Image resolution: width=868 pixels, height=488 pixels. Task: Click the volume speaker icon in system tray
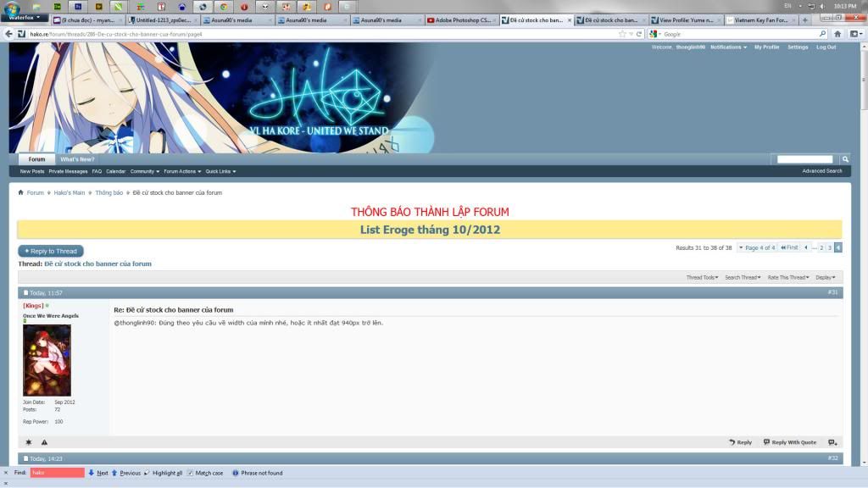click(x=822, y=6)
